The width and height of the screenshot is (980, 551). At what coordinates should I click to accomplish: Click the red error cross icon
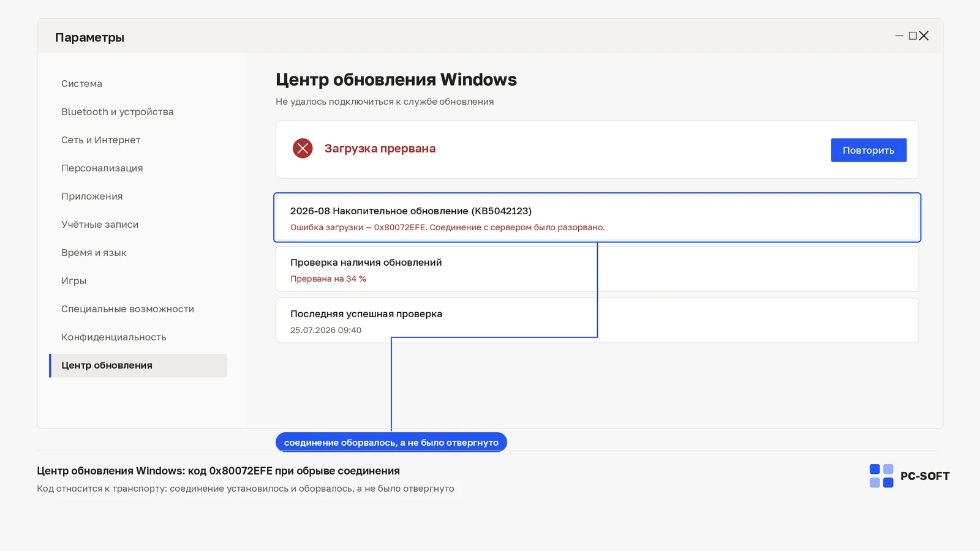point(303,148)
